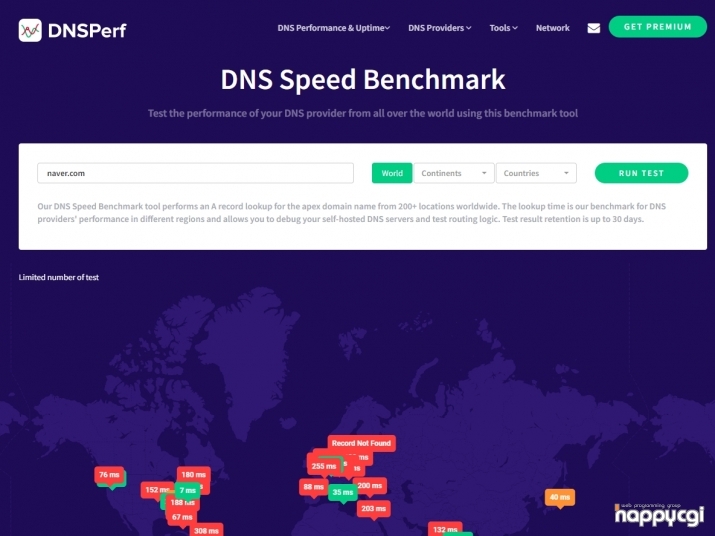This screenshot has height=536, width=715.
Task: Click the 76 ms map marker
Action: point(109,475)
